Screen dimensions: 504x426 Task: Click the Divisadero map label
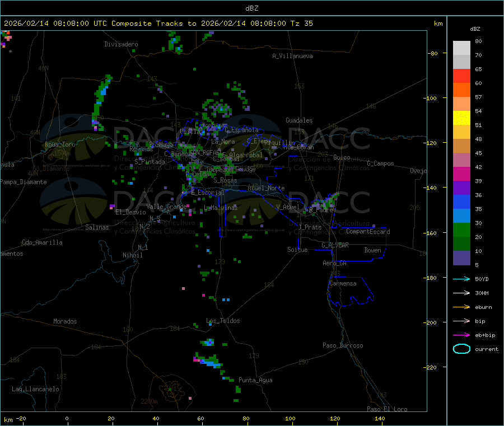tap(121, 44)
